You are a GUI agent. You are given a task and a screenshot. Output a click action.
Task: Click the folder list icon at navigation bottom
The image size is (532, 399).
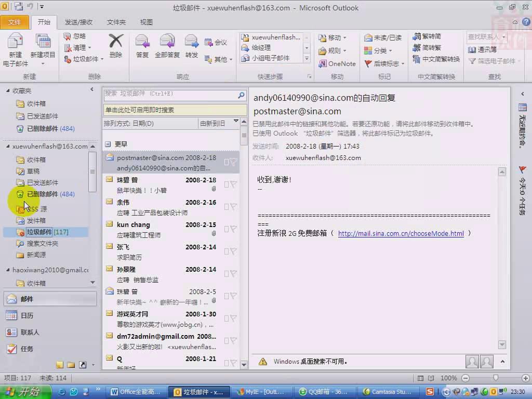(x=71, y=365)
